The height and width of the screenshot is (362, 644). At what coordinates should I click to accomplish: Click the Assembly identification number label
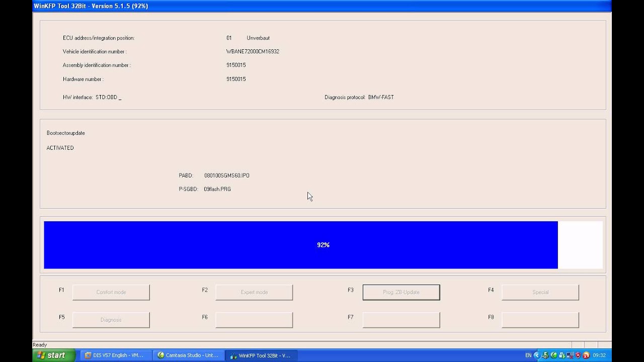pos(97,65)
